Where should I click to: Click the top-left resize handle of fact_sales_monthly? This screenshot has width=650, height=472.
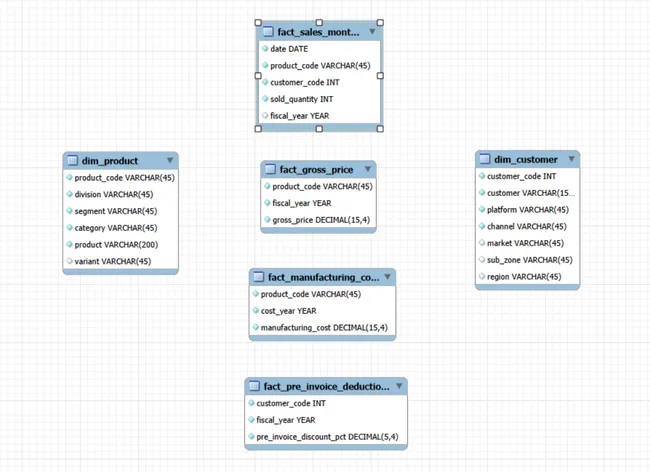click(258, 22)
